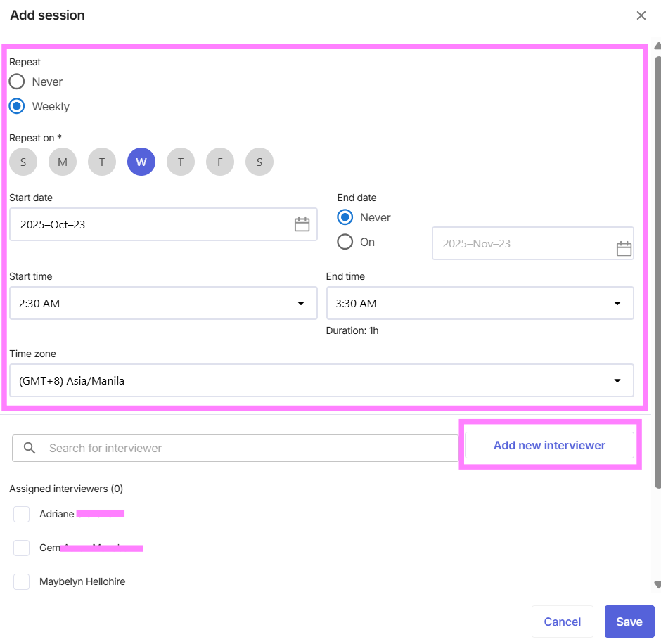Click the scrollbar down arrow
The width and height of the screenshot is (661, 644).
pyautogui.click(x=657, y=584)
